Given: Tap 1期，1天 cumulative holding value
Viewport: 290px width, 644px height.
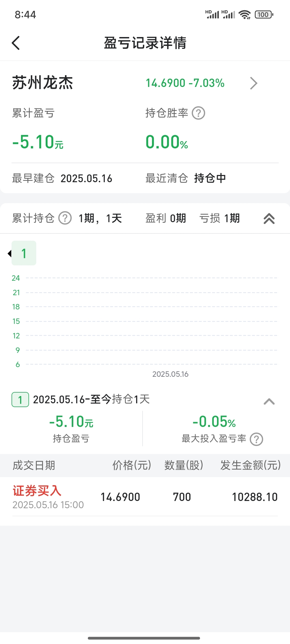Looking at the screenshot, I should [x=100, y=218].
